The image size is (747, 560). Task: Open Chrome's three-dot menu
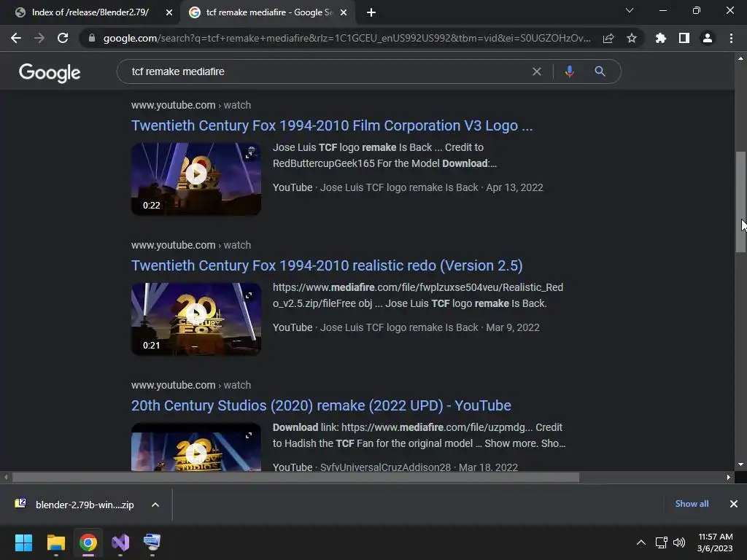point(731,38)
